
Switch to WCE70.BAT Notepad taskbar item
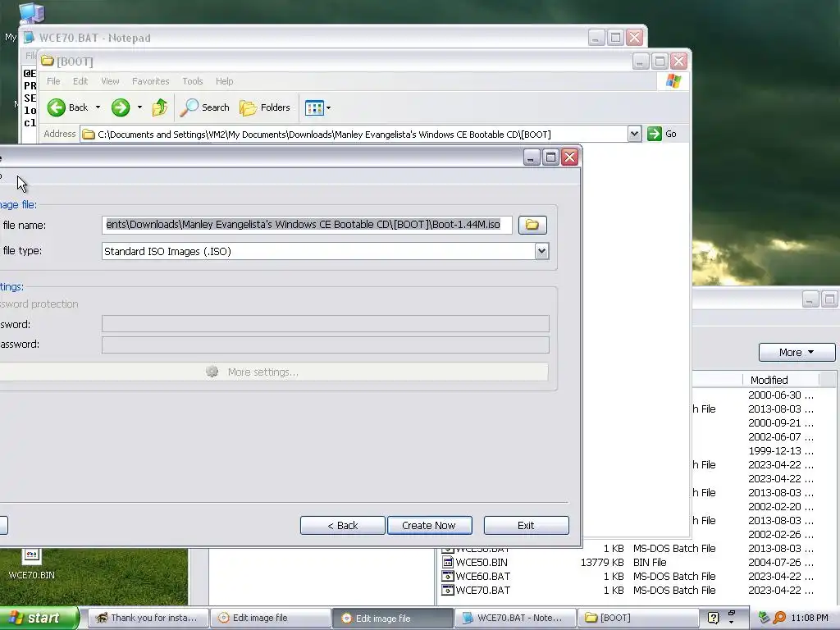[x=515, y=619]
